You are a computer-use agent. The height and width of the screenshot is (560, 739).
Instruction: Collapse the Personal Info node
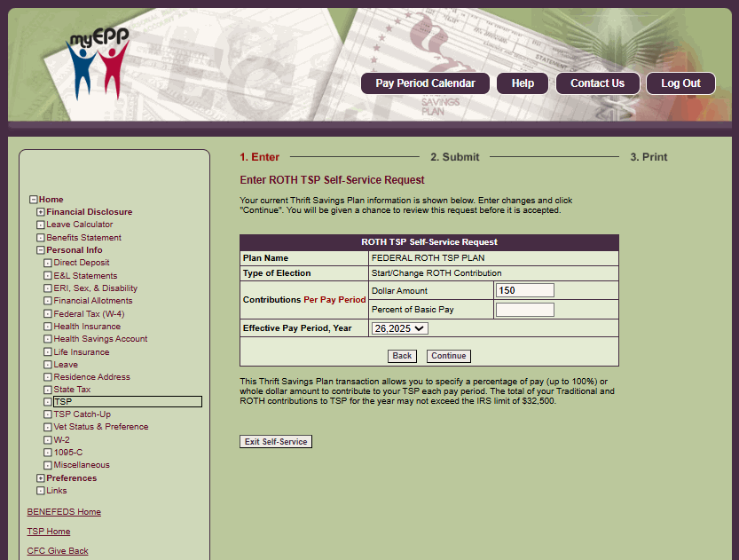tap(41, 250)
